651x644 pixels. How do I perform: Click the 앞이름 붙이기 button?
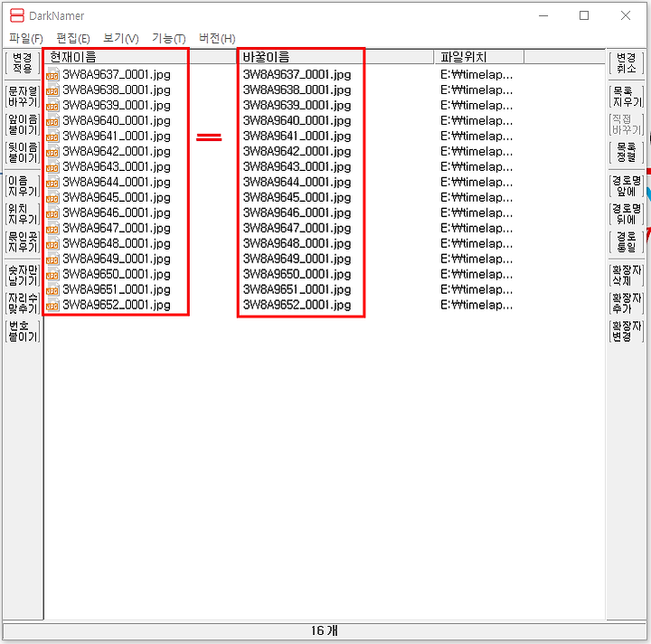pyautogui.click(x=23, y=125)
